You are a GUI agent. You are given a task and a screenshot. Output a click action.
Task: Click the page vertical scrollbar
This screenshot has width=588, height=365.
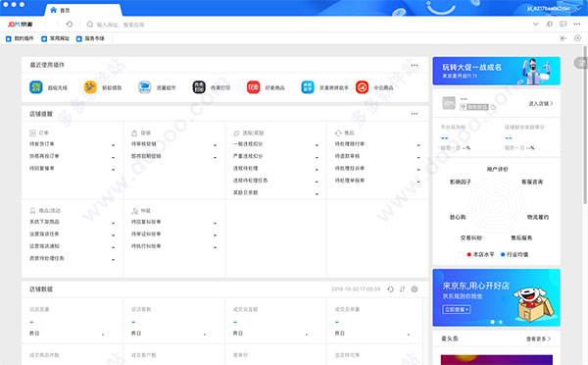pos(585,125)
